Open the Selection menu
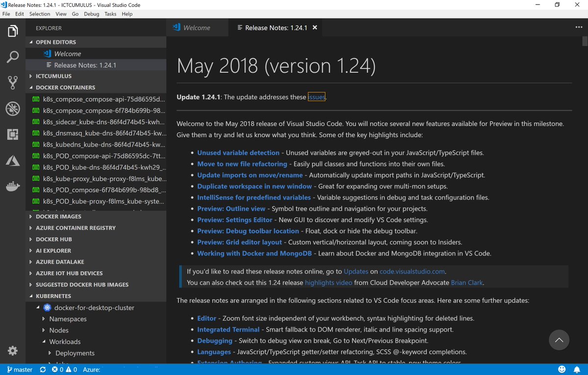 (40, 14)
